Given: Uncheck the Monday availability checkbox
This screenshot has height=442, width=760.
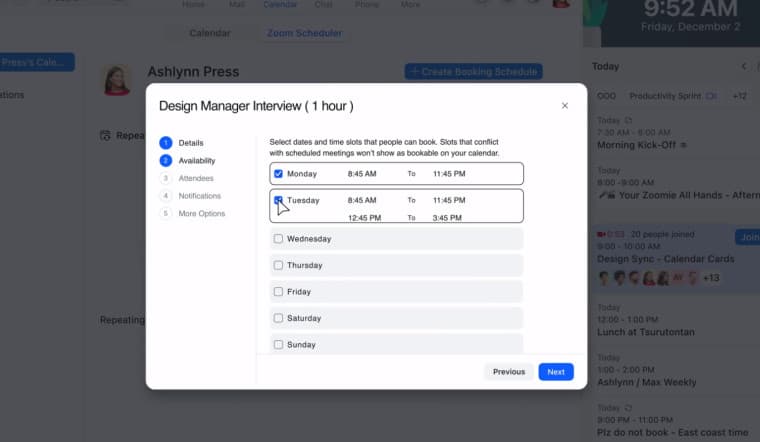Looking at the screenshot, I should coord(278,174).
